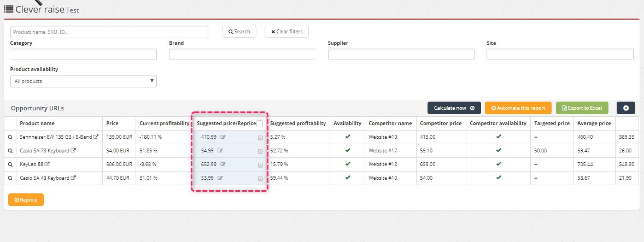Edit suggested price 410.99 pencil icon
The height and width of the screenshot is (242, 644).
(223, 137)
